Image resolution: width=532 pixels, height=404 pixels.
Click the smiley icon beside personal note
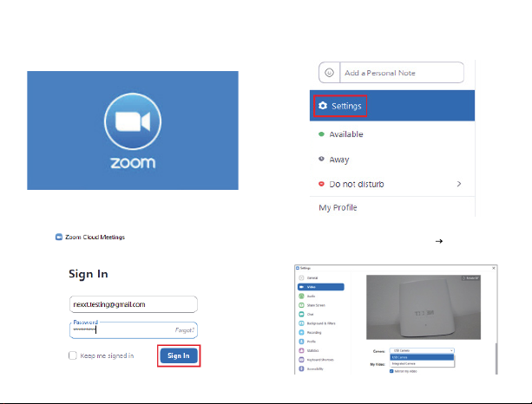[329, 73]
